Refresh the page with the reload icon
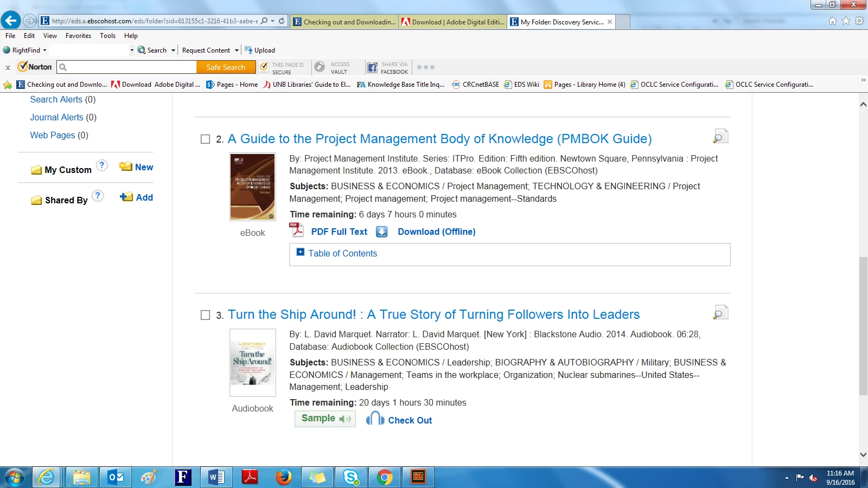This screenshot has height=488, width=868. 282,21
